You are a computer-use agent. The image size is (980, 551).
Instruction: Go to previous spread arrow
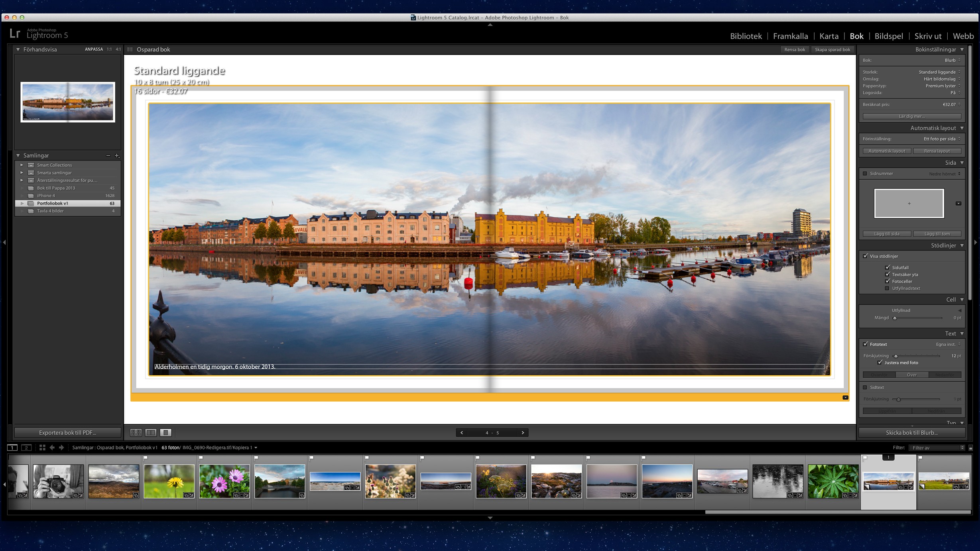[462, 433]
